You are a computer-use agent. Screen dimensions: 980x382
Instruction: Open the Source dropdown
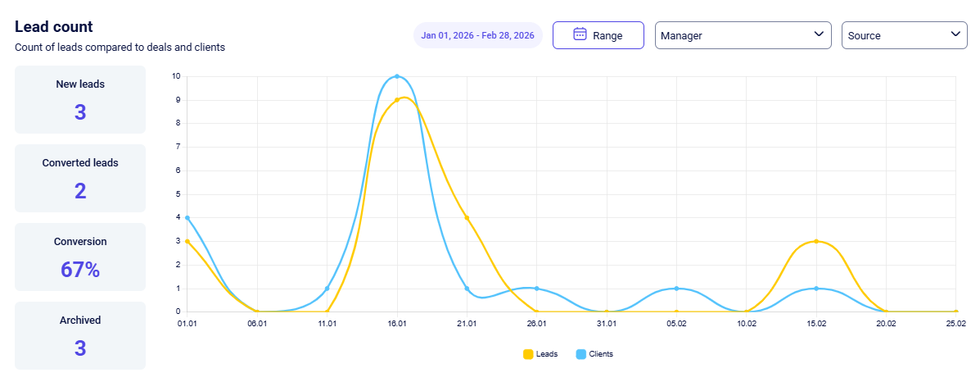click(904, 35)
